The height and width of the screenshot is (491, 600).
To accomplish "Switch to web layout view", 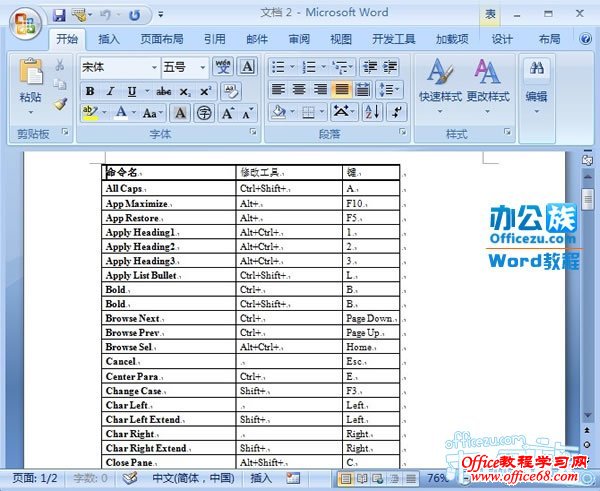I will tap(377, 478).
